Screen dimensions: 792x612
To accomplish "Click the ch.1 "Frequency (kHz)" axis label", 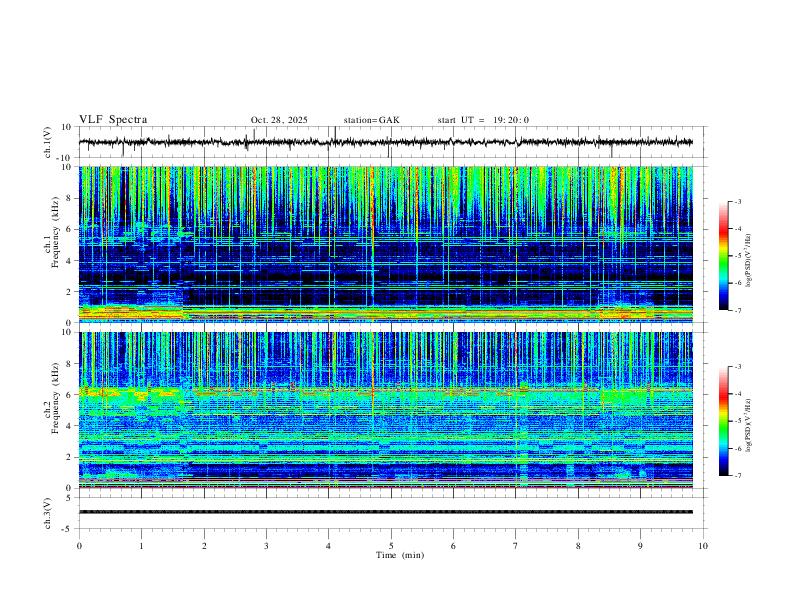I will click(x=56, y=233).
